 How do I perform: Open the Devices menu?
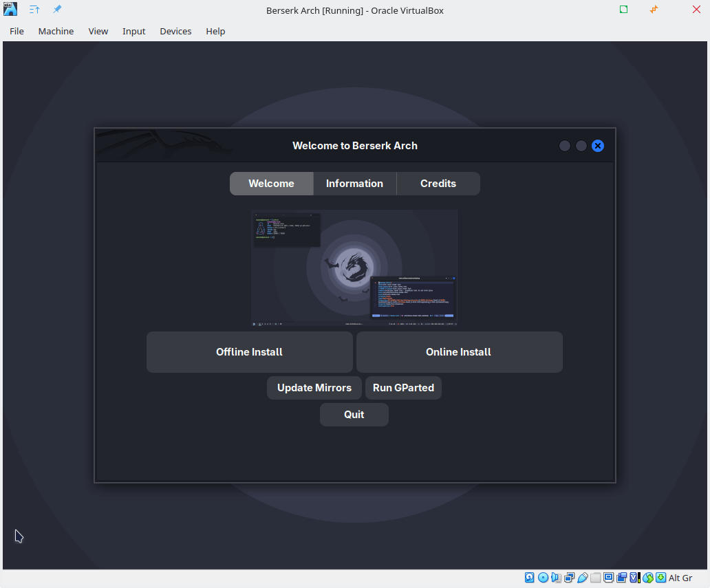(x=175, y=31)
